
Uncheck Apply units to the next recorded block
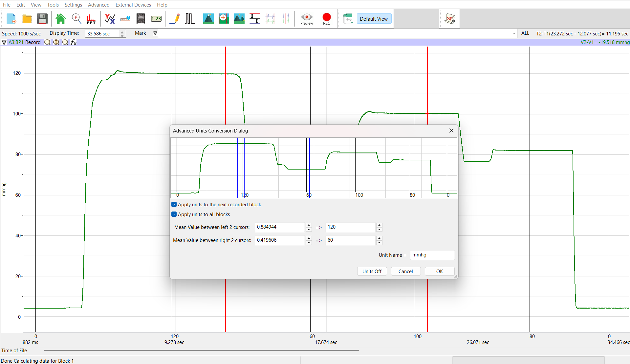(x=174, y=204)
